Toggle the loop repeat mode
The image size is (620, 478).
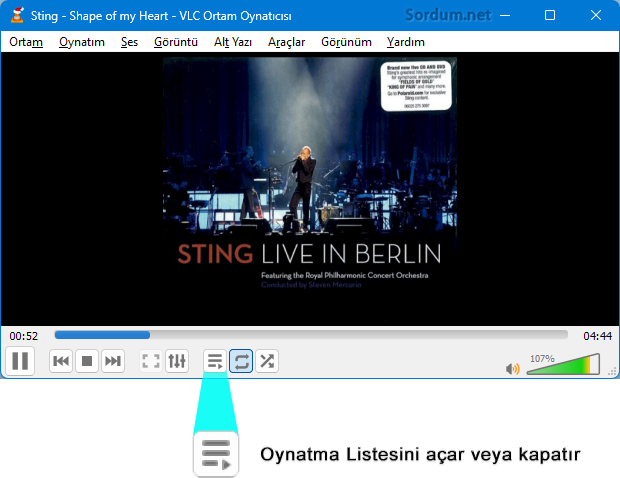pos(241,361)
